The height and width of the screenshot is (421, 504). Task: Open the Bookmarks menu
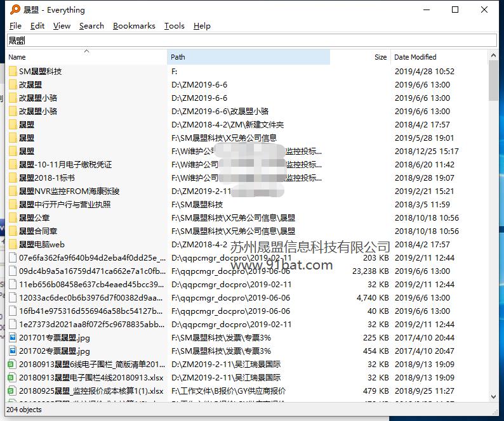[x=134, y=26]
